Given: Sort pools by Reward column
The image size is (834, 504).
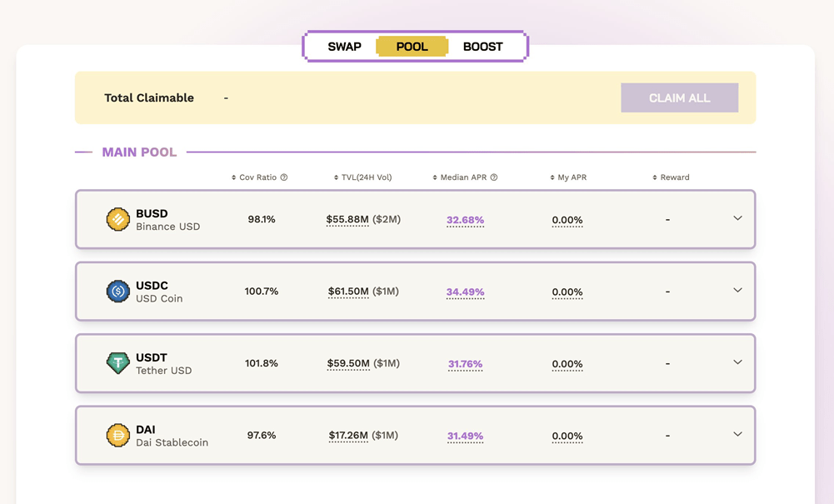Looking at the screenshot, I should [672, 177].
